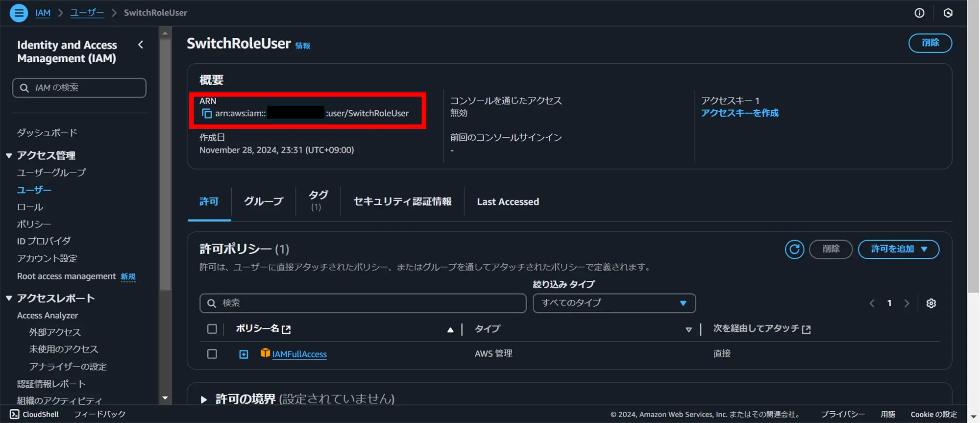Click the page scrollbar thumb on right edge
This screenshot has width=980, height=423.
pyautogui.click(x=973, y=147)
